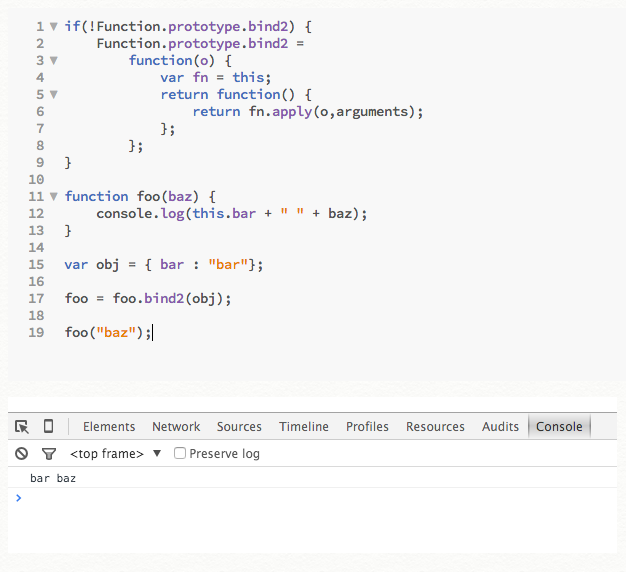Image resolution: width=626 pixels, height=572 pixels.
Task: Open the Sources tab
Action: 239,427
